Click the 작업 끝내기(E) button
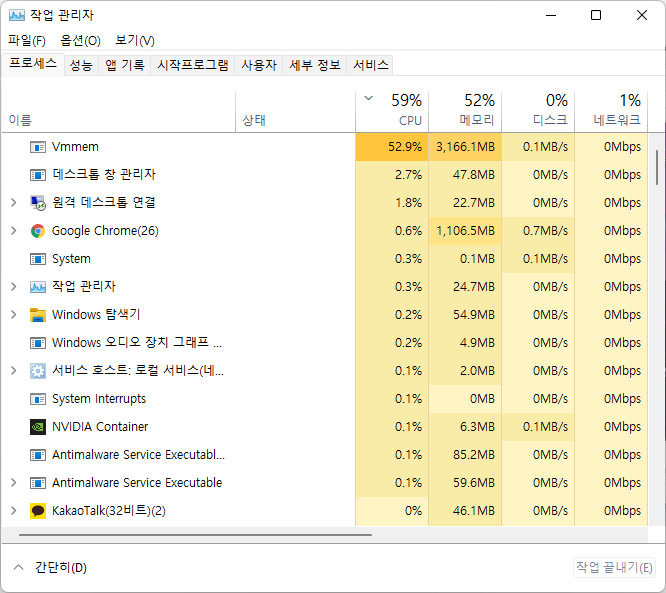The image size is (666, 593). pos(614,568)
